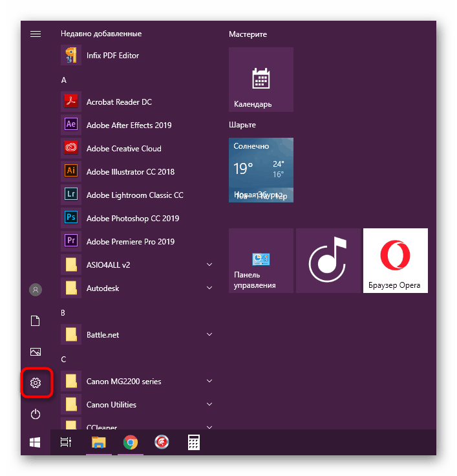The height and width of the screenshot is (476, 457).
Task: Click the Adobe Illustrator CC 2018 label
Action: click(131, 172)
